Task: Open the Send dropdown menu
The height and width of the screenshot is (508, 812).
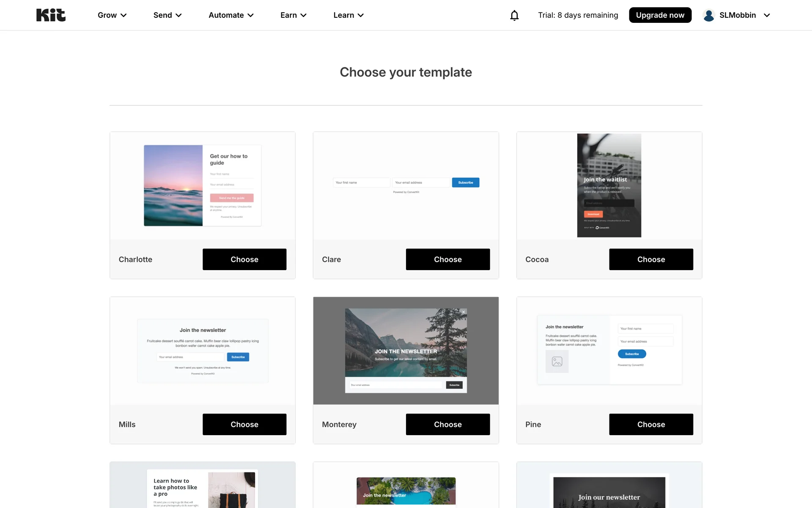Action: 167,15
